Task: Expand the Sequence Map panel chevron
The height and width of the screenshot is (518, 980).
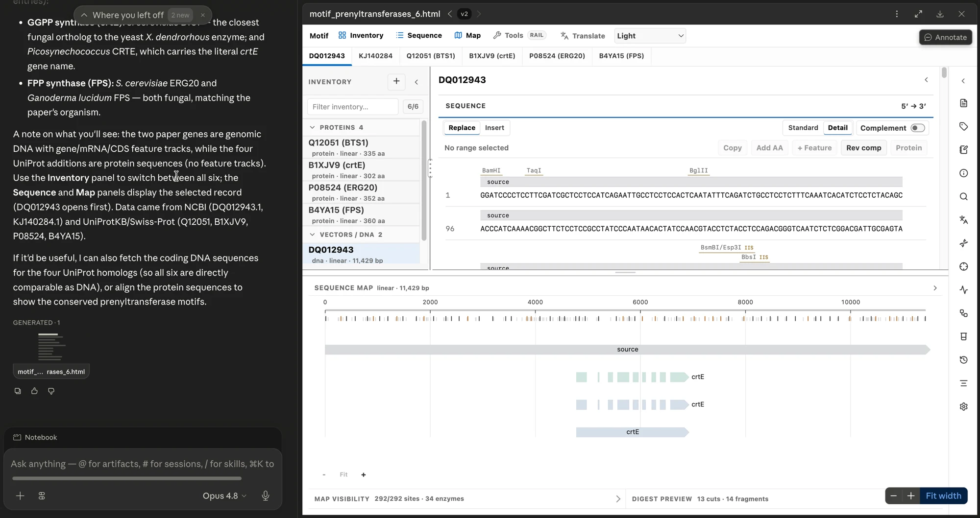Action: tap(935, 288)
